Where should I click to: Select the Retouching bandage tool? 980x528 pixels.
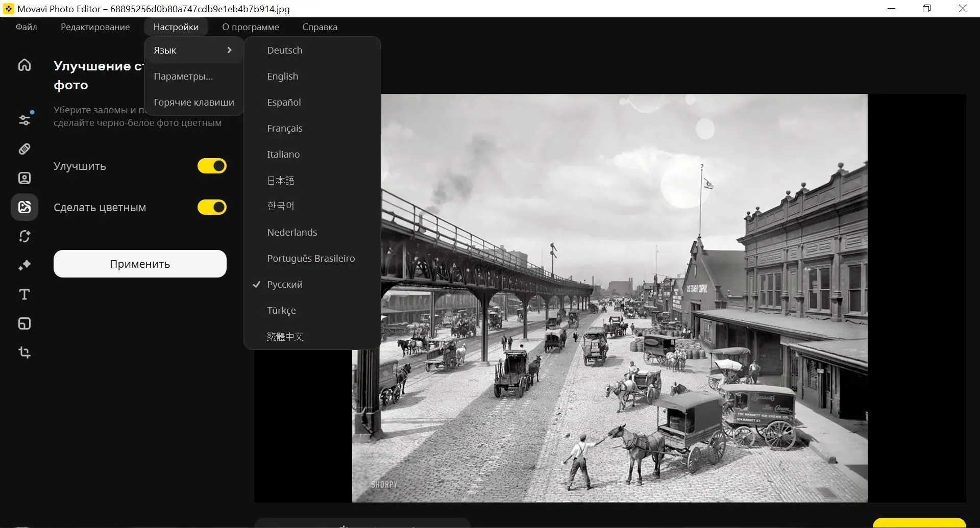pyautogui.click(x=24, y=149)
